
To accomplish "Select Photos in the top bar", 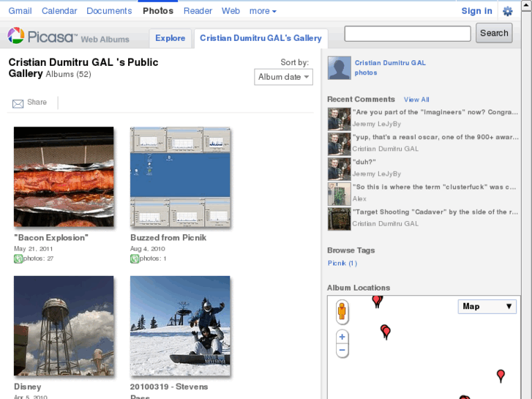I will 158,11.
